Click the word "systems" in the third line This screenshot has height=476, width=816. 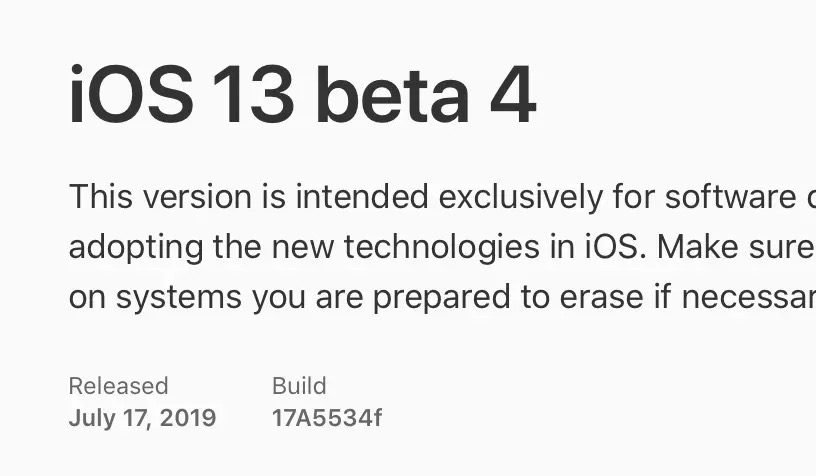tap(178, 298)
